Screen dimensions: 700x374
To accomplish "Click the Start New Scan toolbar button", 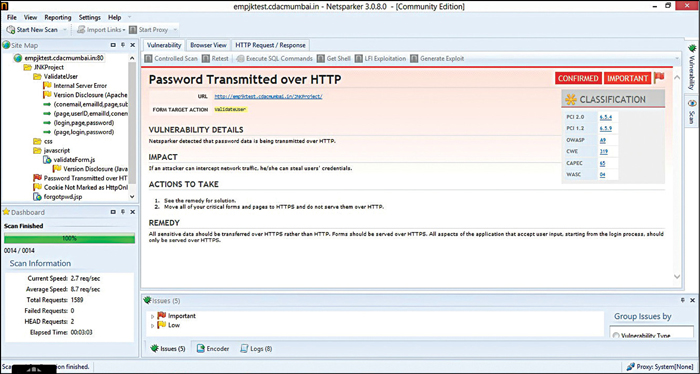I will coord(32,30).
